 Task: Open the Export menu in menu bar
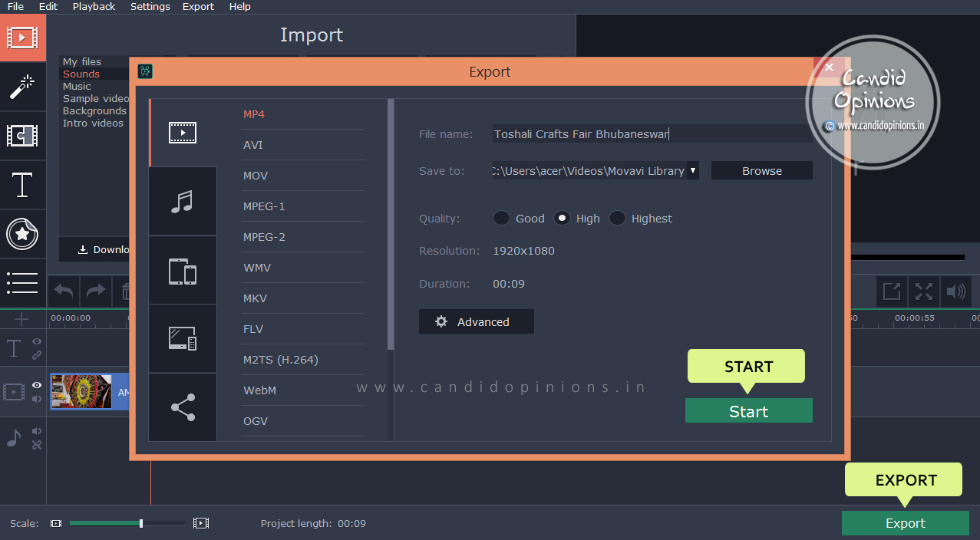[198, 6]
